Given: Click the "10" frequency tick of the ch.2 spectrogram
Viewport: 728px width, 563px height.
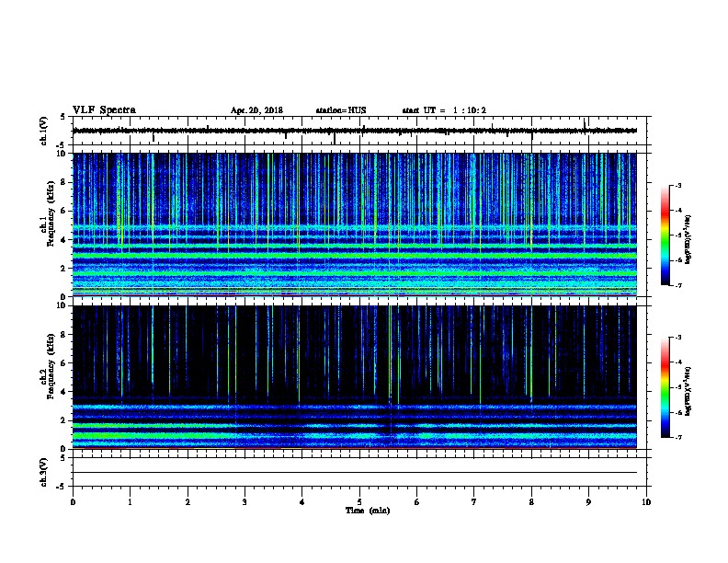Looking at the screenshot, I should coord(62,305).
